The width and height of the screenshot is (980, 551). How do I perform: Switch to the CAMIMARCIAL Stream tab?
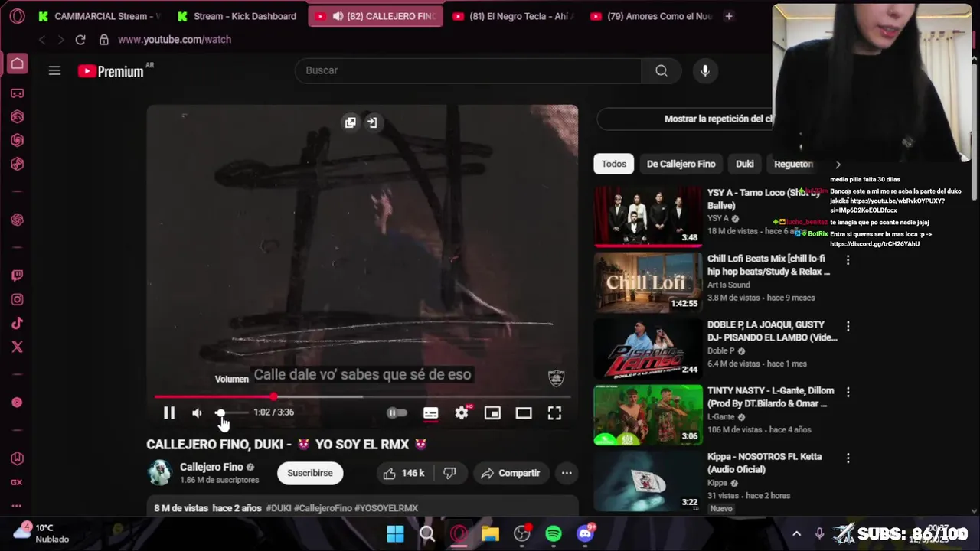point(100,16)
